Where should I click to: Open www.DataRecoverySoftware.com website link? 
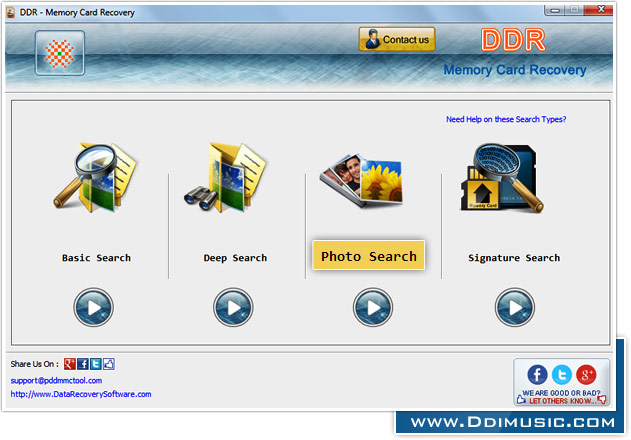[81, 394]
